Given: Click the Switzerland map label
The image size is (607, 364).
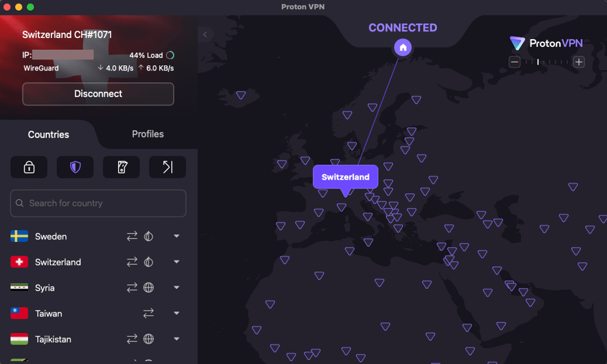Looking at the screenshot, I should point(346,177).
